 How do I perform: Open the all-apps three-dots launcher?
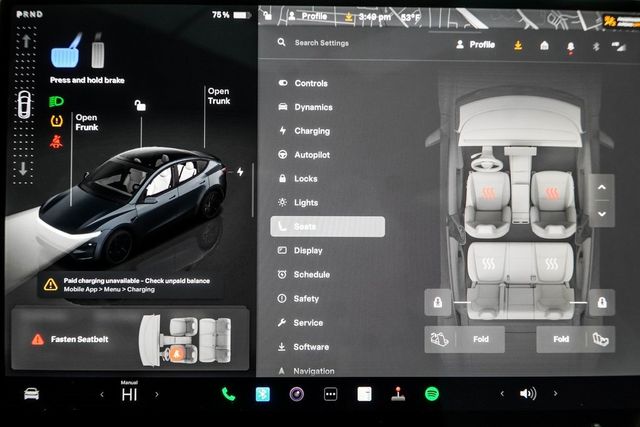330,394
